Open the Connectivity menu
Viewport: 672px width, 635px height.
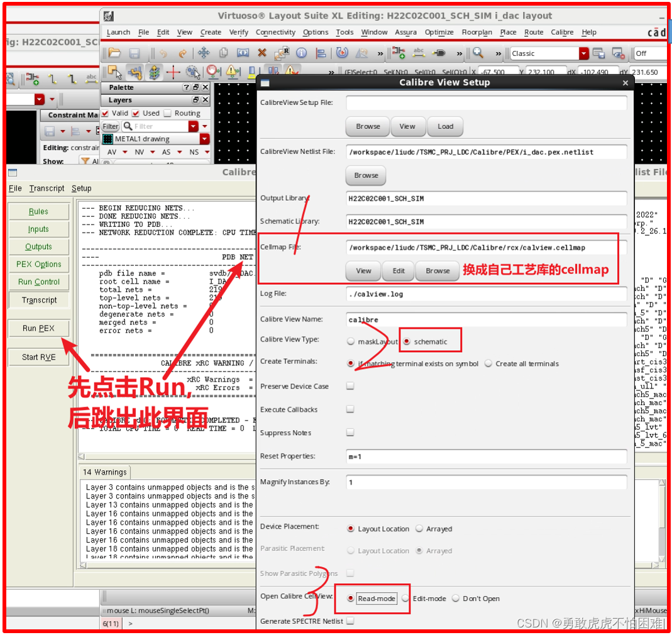(275, 32)
